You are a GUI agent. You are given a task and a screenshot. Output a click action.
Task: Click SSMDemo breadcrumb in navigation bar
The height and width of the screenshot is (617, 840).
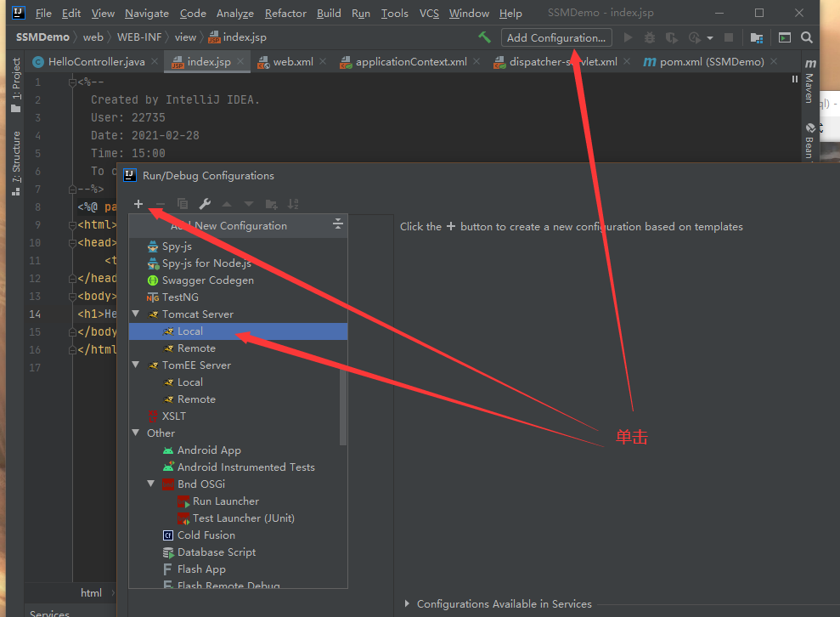(x=42, y=37)
